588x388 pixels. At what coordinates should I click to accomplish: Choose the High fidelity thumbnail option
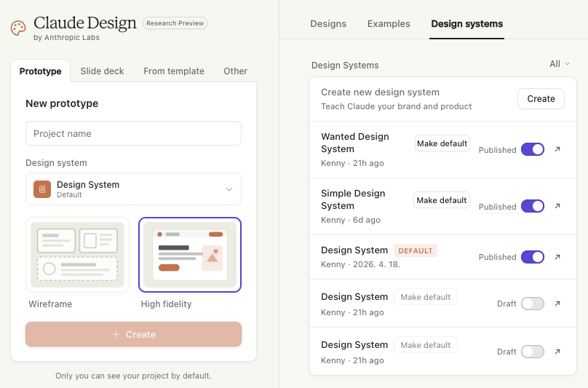pyautogui.click(x=190, y=255)
